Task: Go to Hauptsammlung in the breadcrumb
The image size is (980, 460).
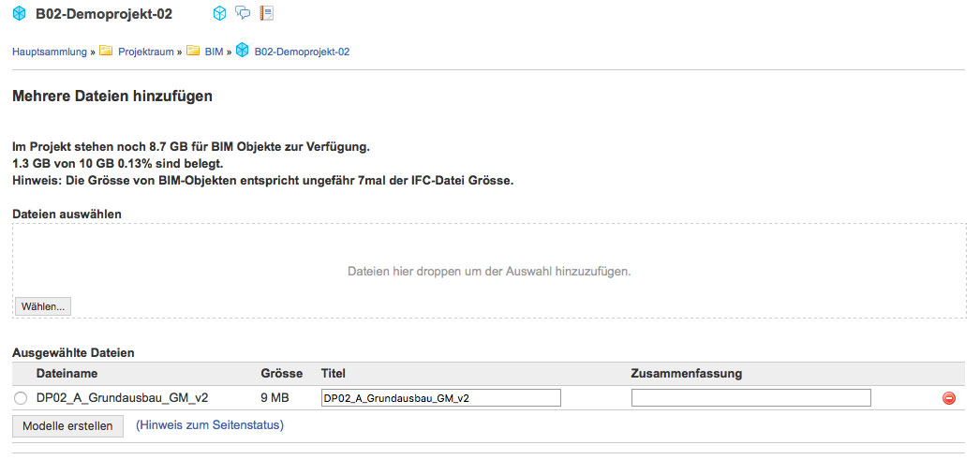Action: click(50, 52)
